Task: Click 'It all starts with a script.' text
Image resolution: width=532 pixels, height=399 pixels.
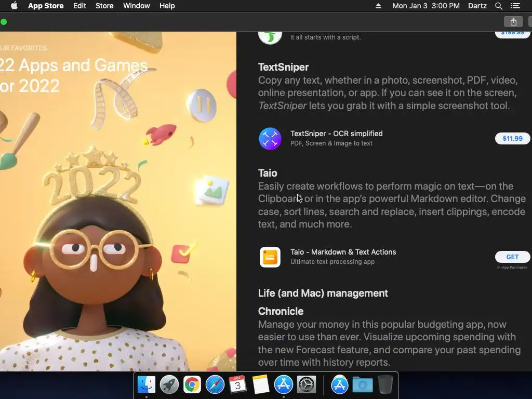Action: [x=325, y=37]
